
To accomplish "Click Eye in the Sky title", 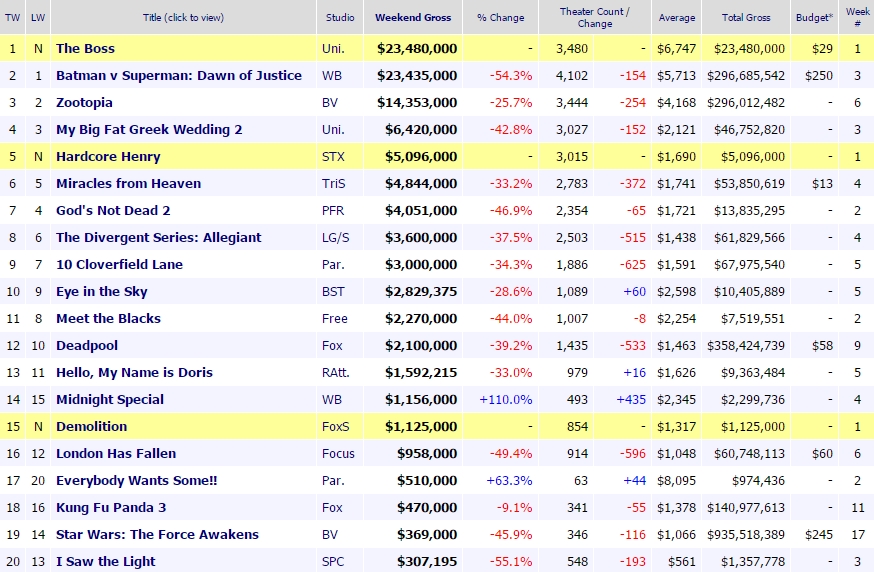I will [x=101, y=292].
